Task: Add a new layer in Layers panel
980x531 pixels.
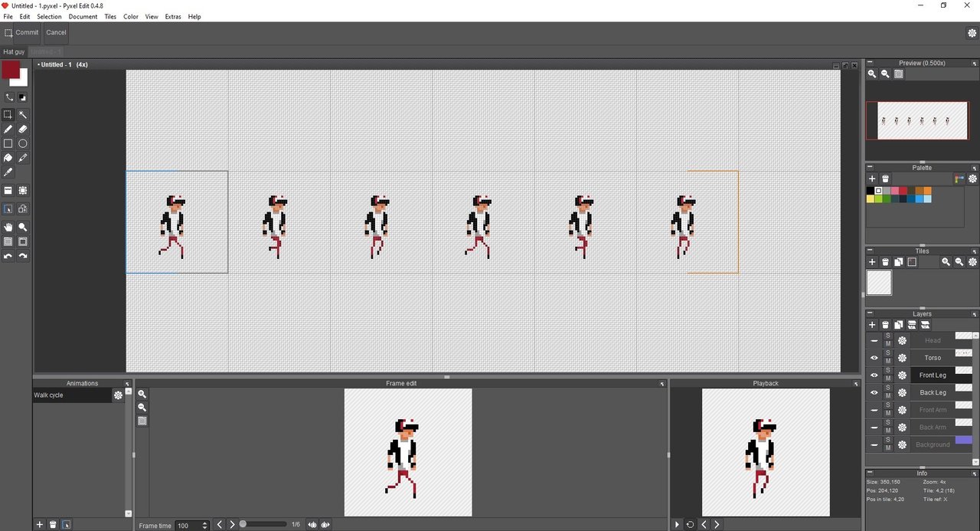Action: pos(872,325)
